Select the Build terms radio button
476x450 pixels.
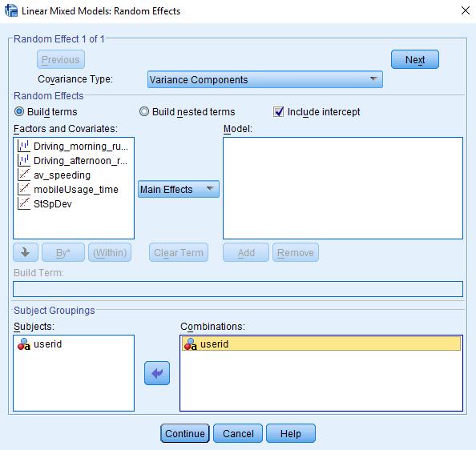19,111
